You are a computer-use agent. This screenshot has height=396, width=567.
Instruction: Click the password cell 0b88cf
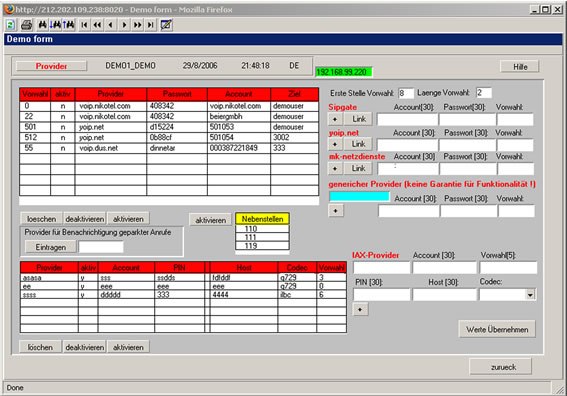(177, 137)
